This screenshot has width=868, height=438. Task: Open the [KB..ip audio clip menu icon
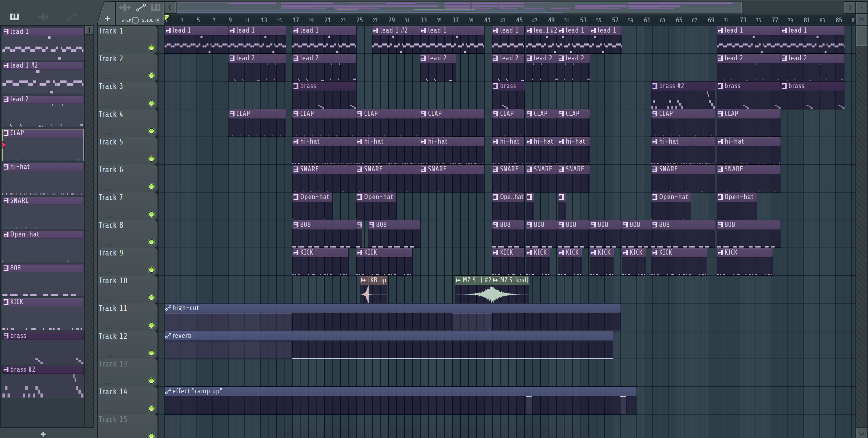pos(363,280)
